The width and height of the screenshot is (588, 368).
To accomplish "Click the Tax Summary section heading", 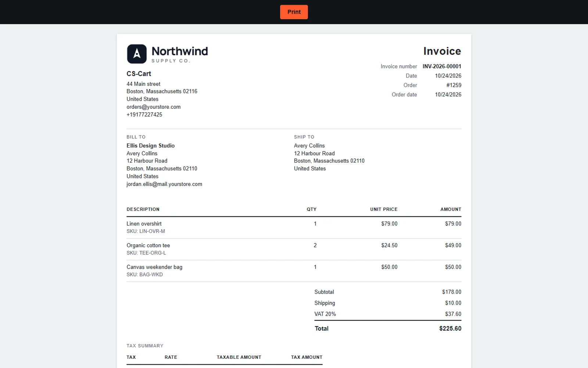I will [145, 346].
